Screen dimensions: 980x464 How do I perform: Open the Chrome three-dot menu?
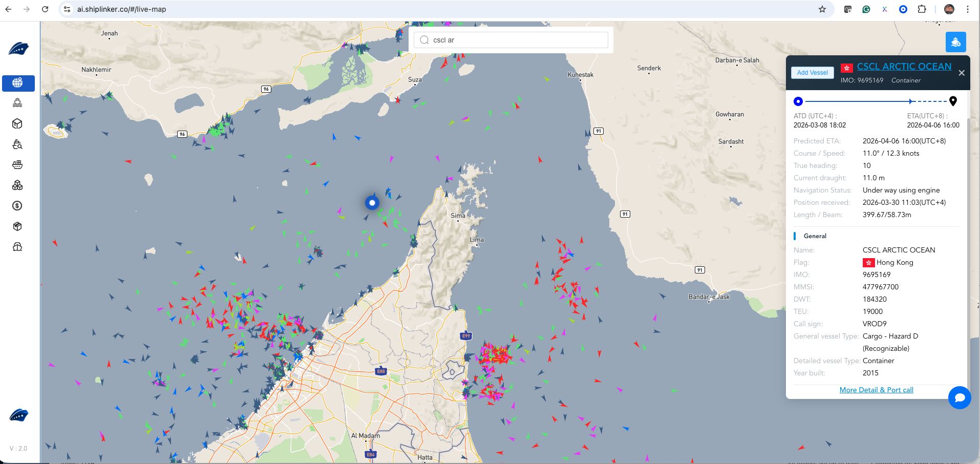click(968, 9)
